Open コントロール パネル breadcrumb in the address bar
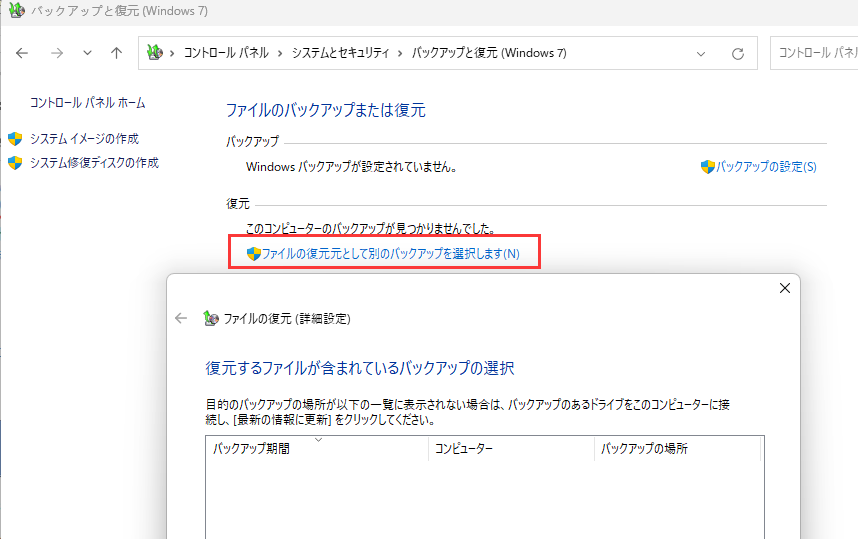This screenshot has width=858, height=539. point(226,53)
